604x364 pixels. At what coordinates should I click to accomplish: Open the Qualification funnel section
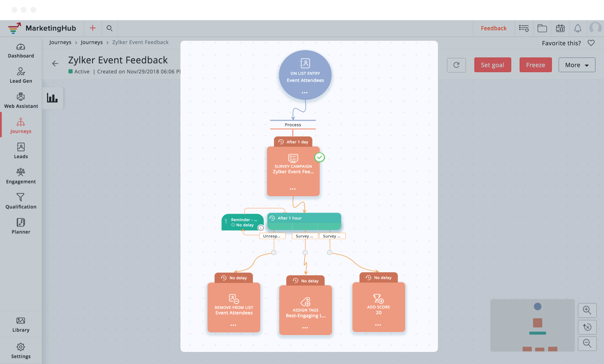pos(21,201)
